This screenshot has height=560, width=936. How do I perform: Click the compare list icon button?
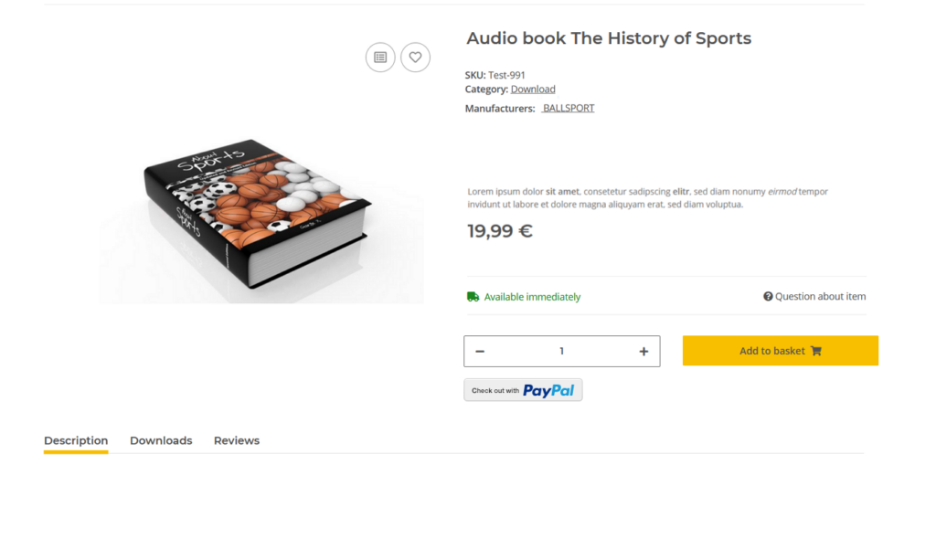click(380, 58)
